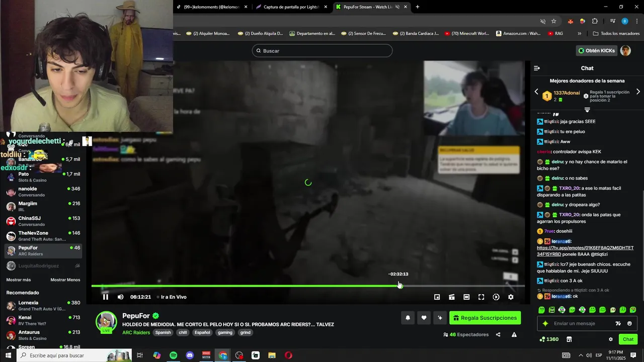Screen dimensions: 644x362
Task: Select the gaming tag
Action: pos(225,332)
